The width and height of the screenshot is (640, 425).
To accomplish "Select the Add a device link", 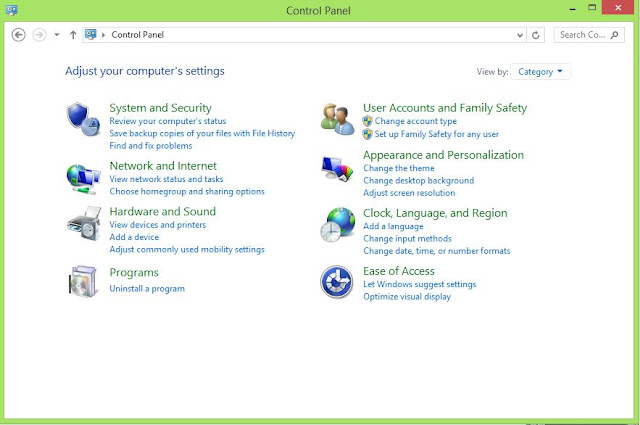I will (134, 237).
